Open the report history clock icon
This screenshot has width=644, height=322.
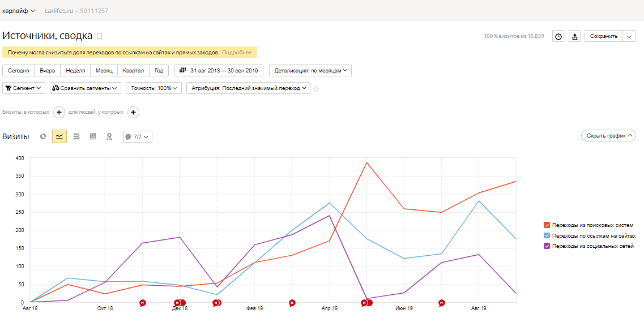(558, 37)
